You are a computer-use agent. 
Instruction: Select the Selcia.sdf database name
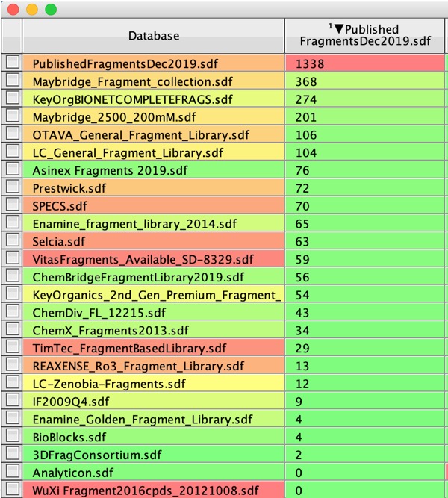click(59, 242)
